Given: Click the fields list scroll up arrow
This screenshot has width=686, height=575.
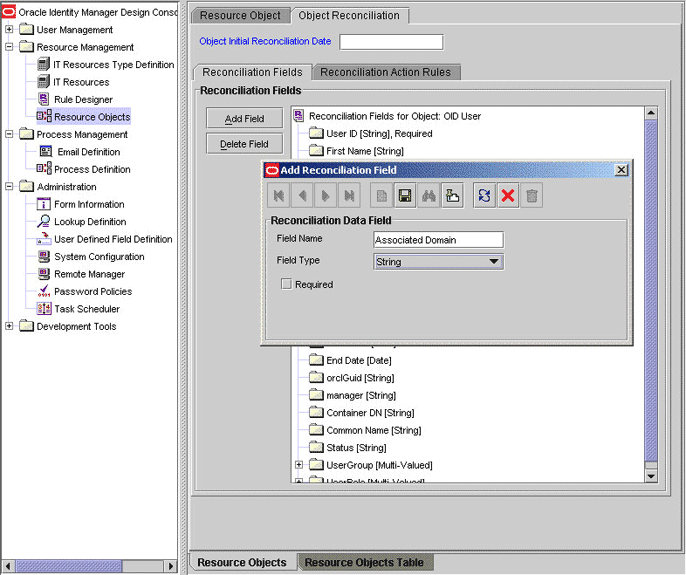Looking at the screenshot, I should click(x=651, y=113).
